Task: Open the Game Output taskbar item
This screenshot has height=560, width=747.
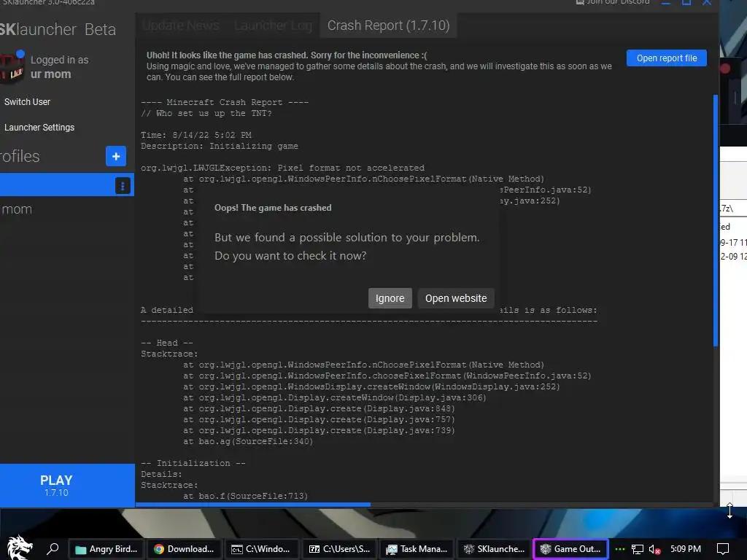Action: pos(570,549)
